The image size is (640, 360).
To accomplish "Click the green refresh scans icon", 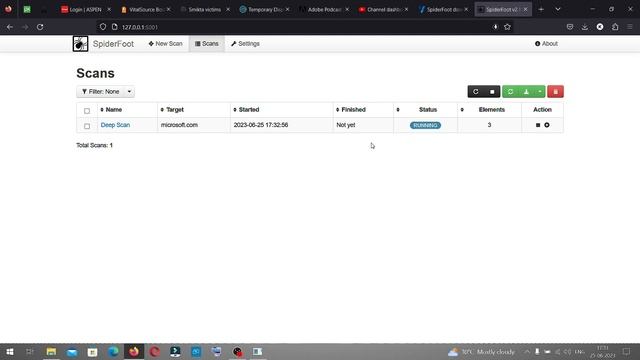I will coord(510,91).
